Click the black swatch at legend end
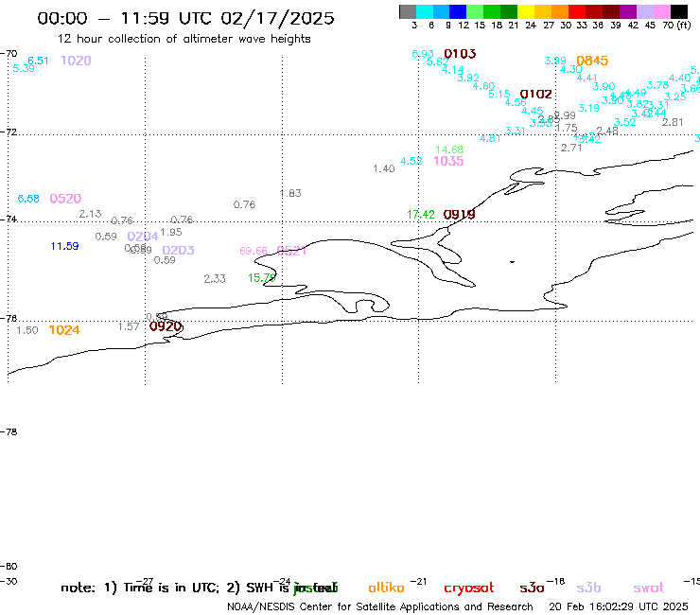Viewport: 700px width, 615px height. (678, 11)
